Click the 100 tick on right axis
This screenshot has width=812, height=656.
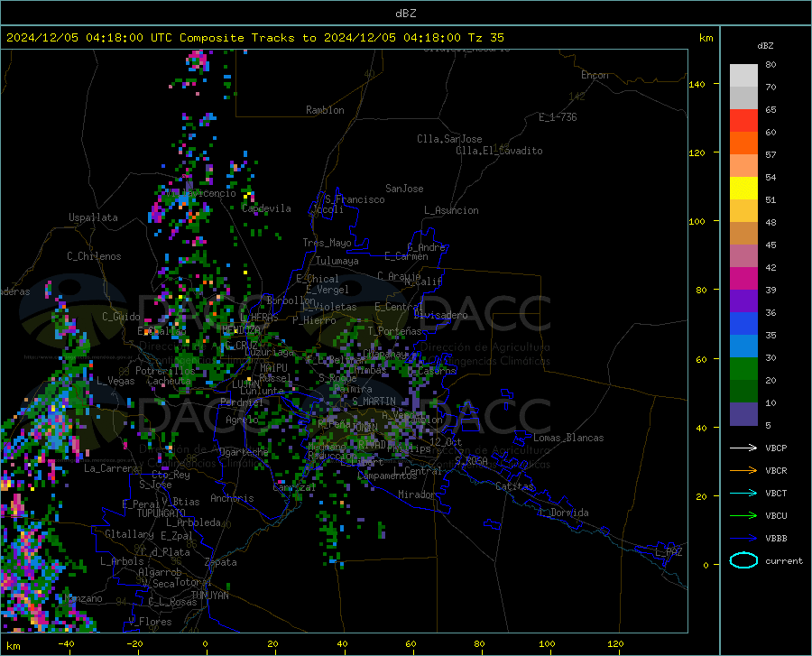(x=697, y=222)
